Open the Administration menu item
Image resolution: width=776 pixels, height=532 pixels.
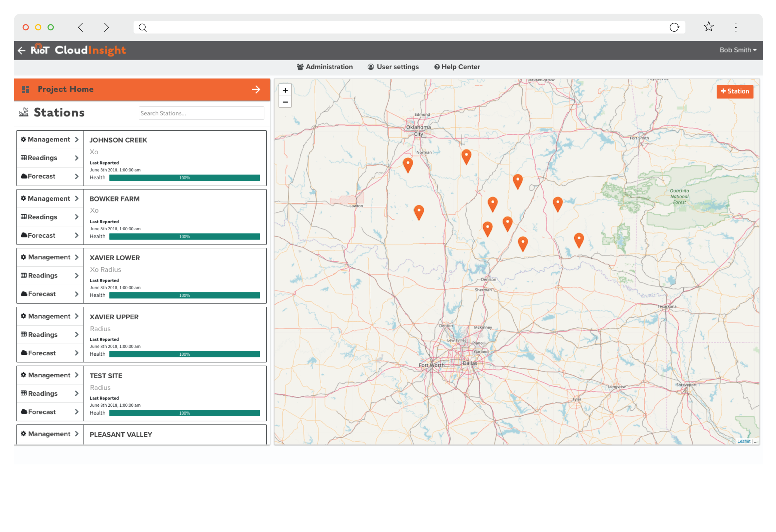327,67
